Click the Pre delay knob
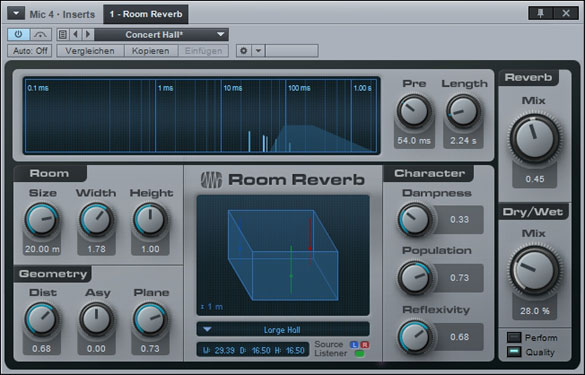585x375 pixels. (x=414, y=111)
